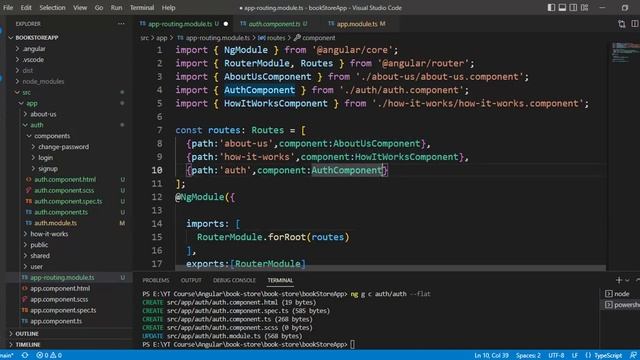Open auth.module.ts file
640x360 pixels.
56,223
